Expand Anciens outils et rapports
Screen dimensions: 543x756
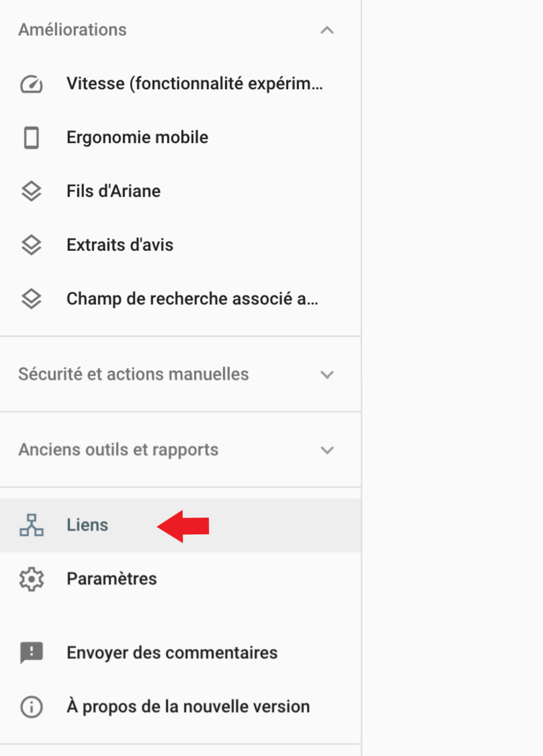326,450
